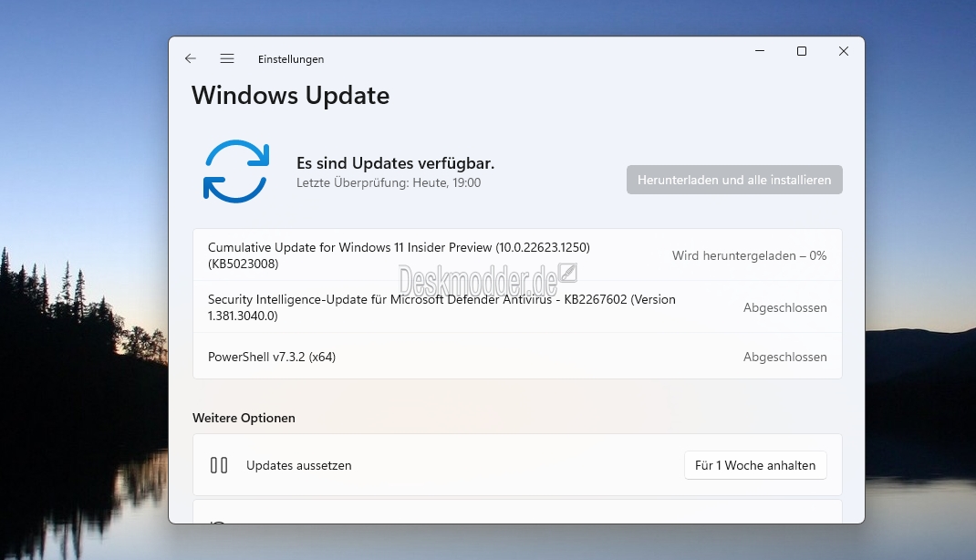The image size is (976, 560).
Task: Open the hamburger navigation menu
Action: 227,58
